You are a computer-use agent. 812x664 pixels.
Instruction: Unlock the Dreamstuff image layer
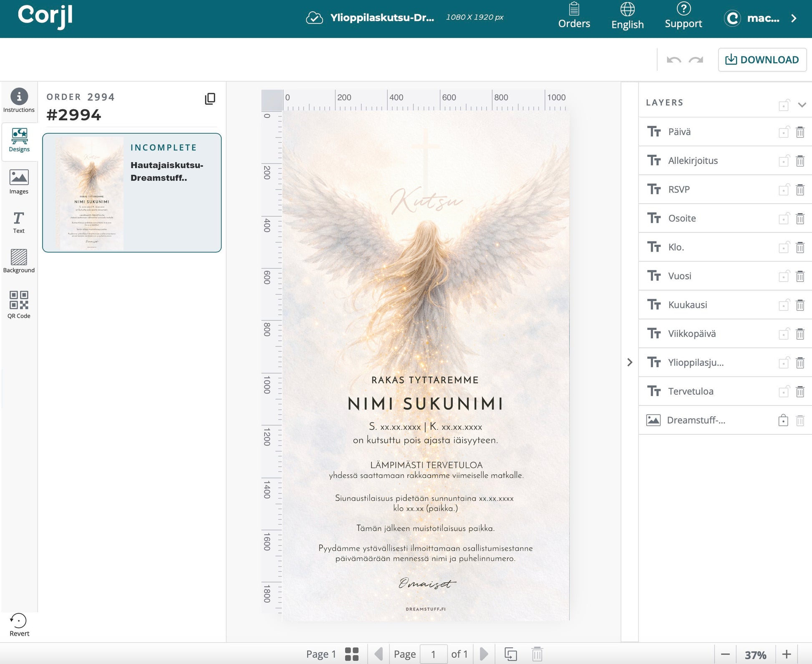click(783, 420)
